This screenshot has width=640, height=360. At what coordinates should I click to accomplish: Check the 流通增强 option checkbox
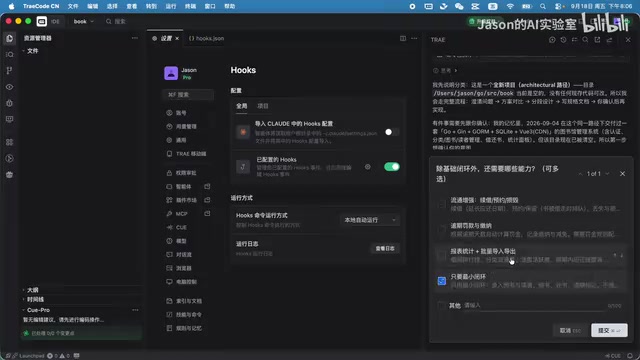click(442, 204)
